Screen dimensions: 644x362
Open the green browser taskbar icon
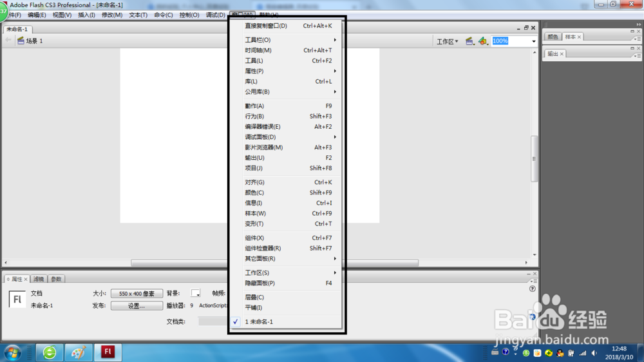[x=50, y=352]
